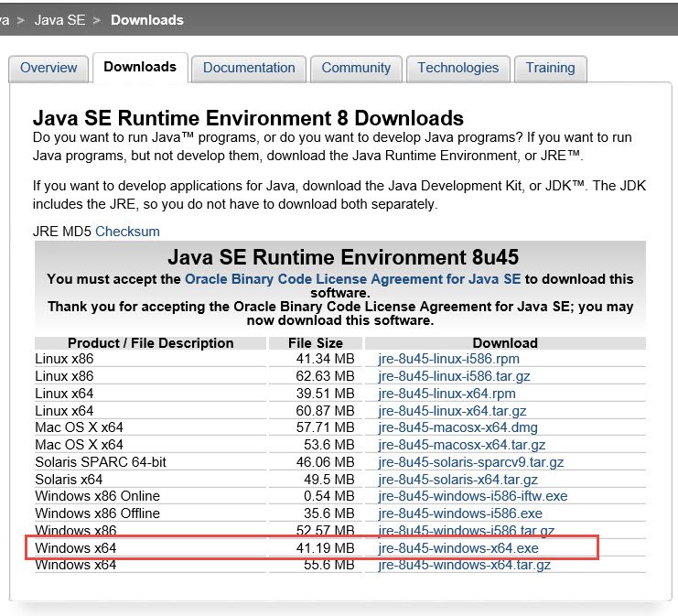Switch to the Documentation tab
This screenshot has height=616, width=678.
249,68
